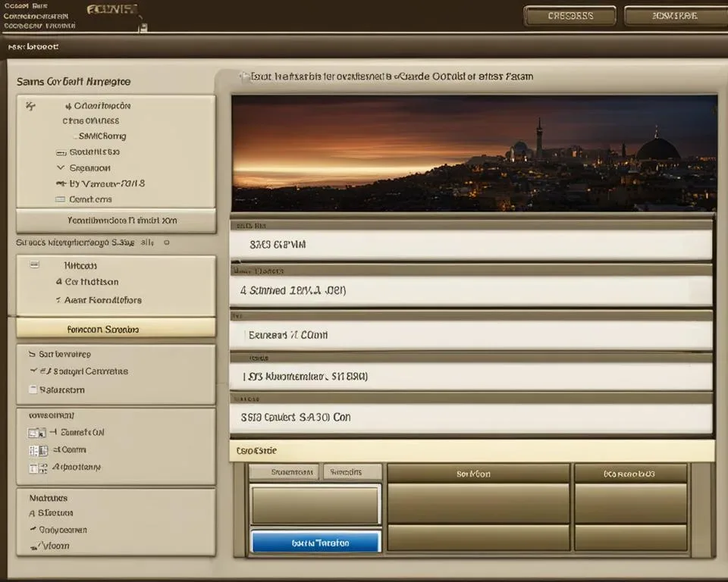Click the box icon beside the Comdt.ems entry
The image size is (728, 582).
tap(61, 199)
